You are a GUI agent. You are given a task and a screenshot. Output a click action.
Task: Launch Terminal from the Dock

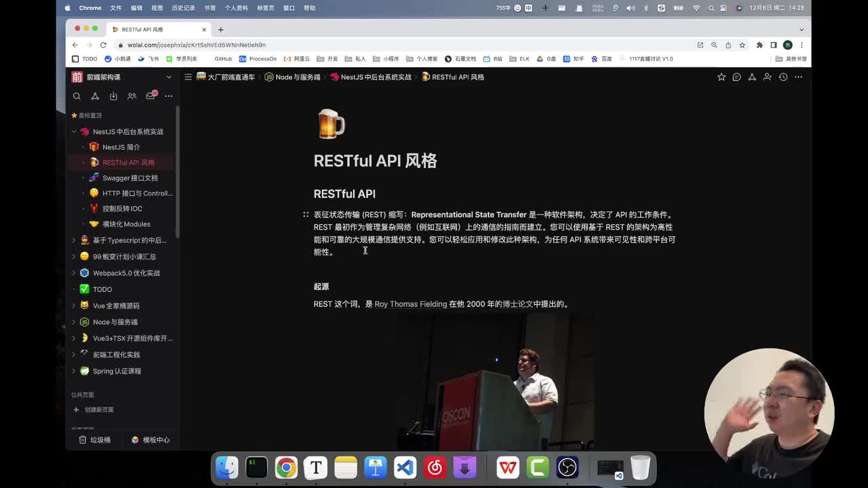pos(256,468)
